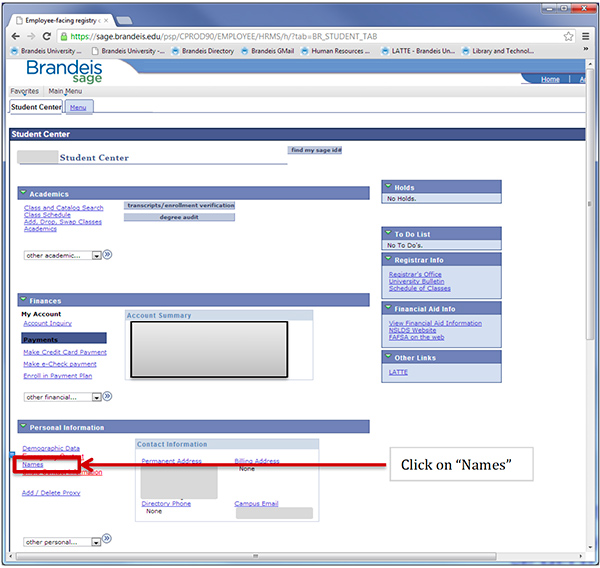Open Add, Drop, Swap Classes link
Viewport: 600px width, 568px height.
tap(63, 222)
